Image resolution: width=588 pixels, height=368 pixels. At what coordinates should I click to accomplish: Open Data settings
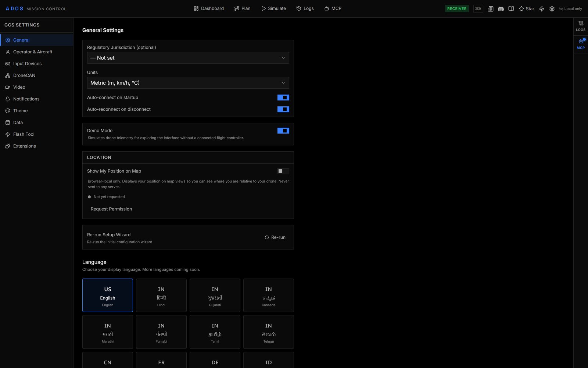37,123
